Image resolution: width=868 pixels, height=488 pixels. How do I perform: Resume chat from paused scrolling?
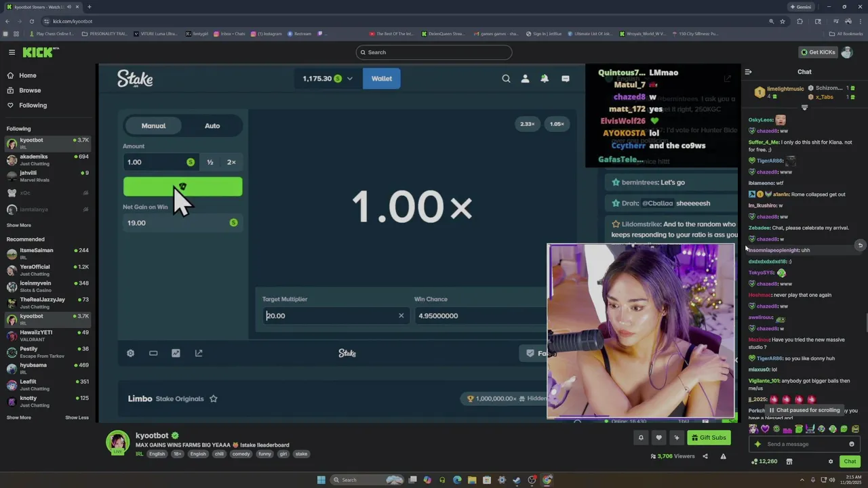click(x=804, y=410)
